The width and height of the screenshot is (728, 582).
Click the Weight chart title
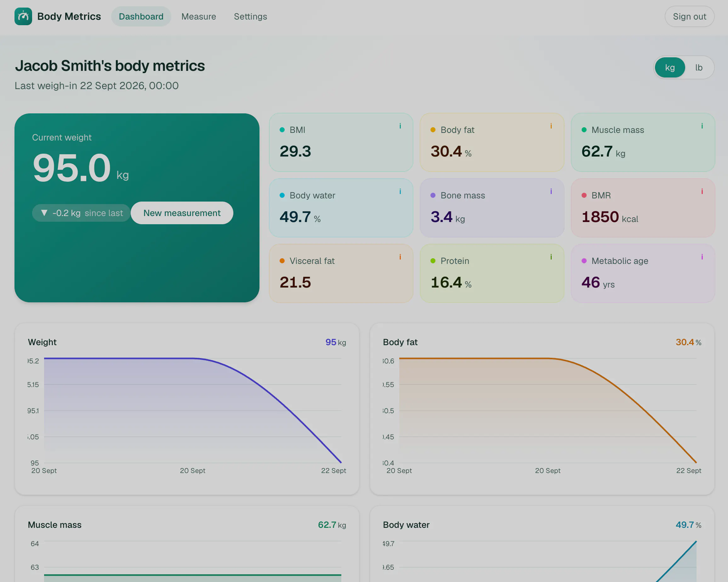pos(42,342)
